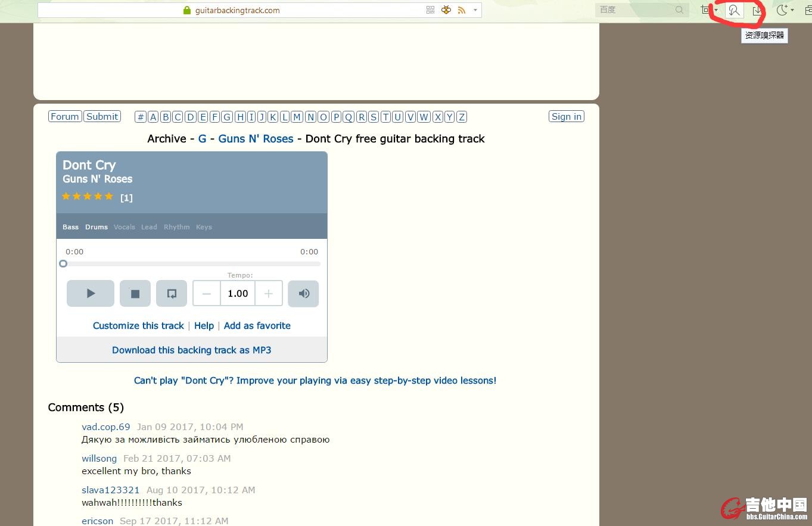Open the browser downloads icon
The height and width of the screenshot is (526, 812).
click(757, 10)
